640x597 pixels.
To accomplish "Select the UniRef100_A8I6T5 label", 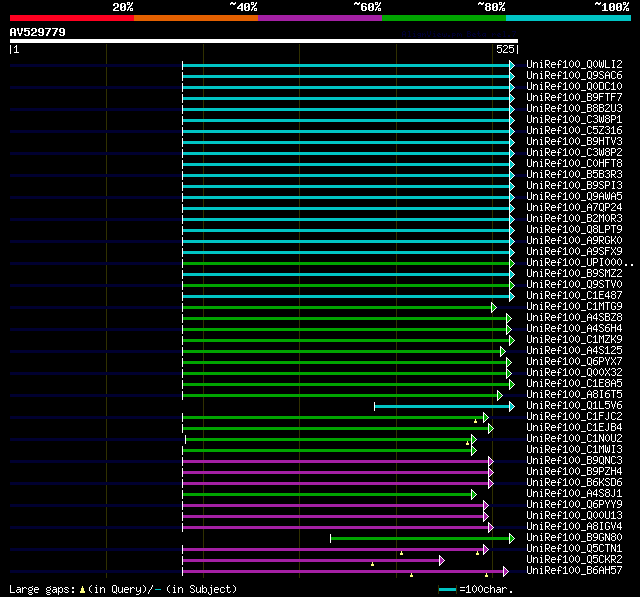I will [574, 395].
